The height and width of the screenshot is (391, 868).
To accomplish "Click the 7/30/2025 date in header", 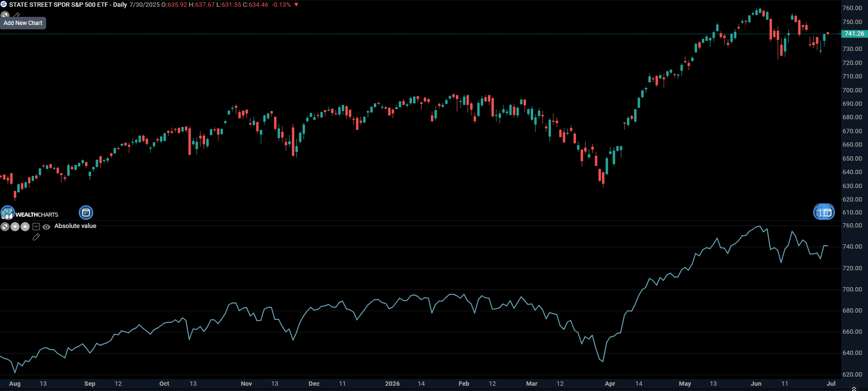I will pos(144,5).
